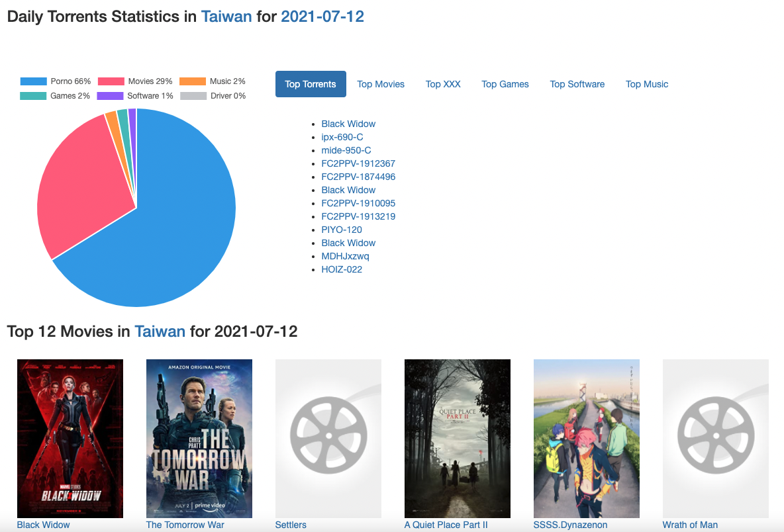Viewport: 784px width, 532px height.
Task: Toggle the Porno 66% legend swatch
Action: (x=34, y=81)
